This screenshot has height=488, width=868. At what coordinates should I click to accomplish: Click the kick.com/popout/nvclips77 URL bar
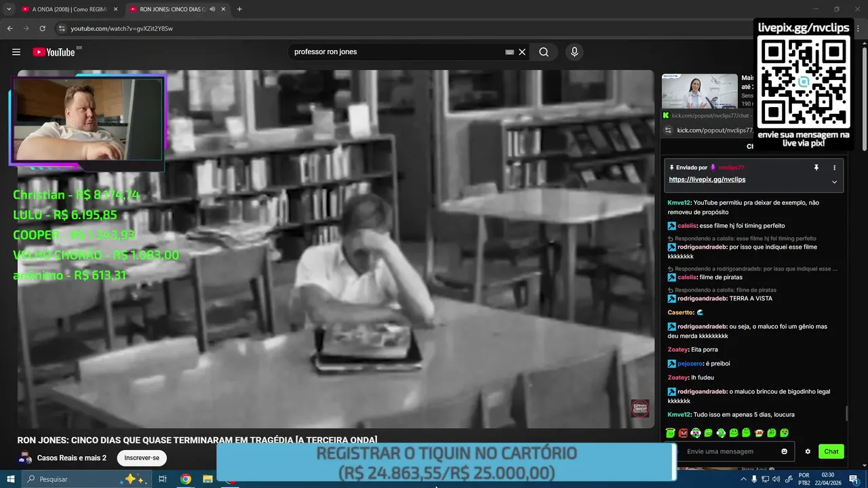click(715, 130)
